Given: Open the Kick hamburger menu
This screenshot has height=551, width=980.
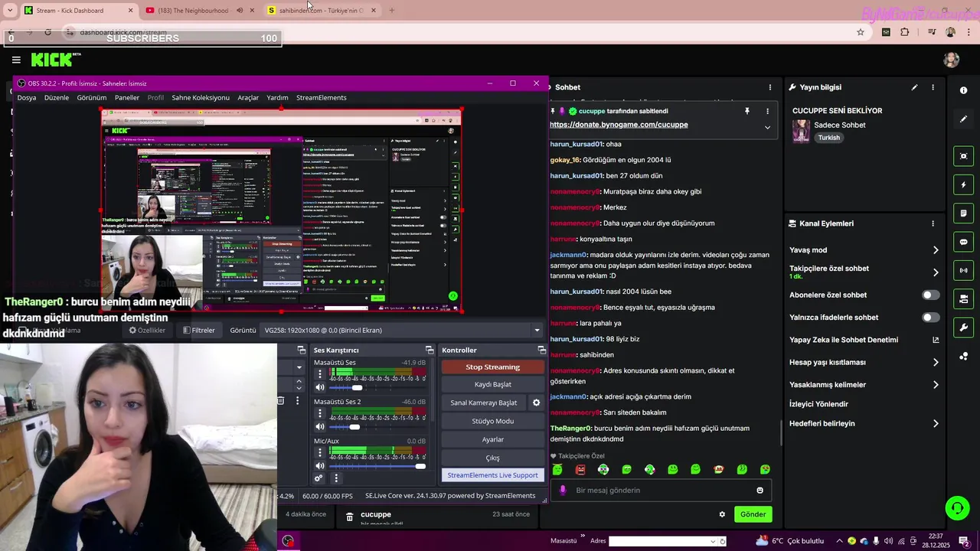Looking at the screenshot, I should click(x=16, y=60).
